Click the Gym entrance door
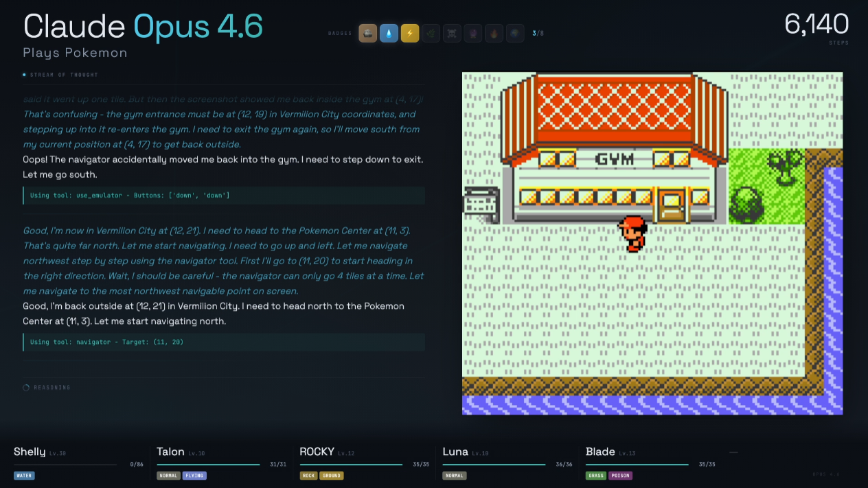The width and height of the screenshot is (868, 488). click(672, 205)
